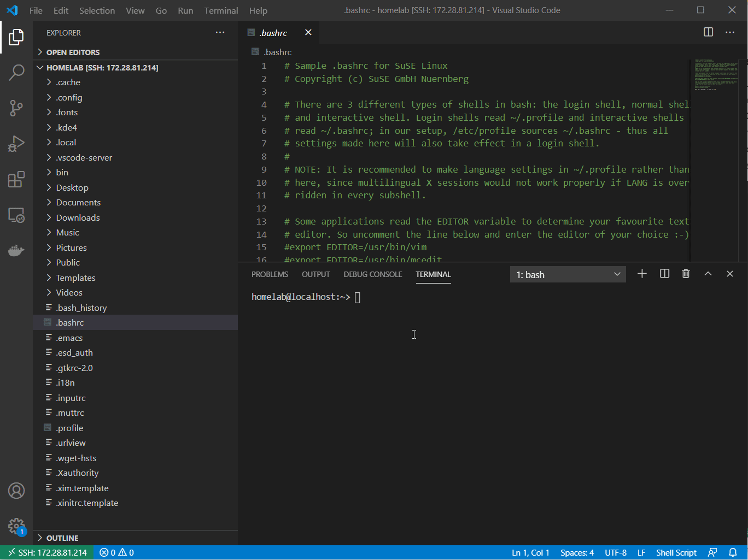Open the Search view icon
748x560 pixels.
click(x=16, y=72)
